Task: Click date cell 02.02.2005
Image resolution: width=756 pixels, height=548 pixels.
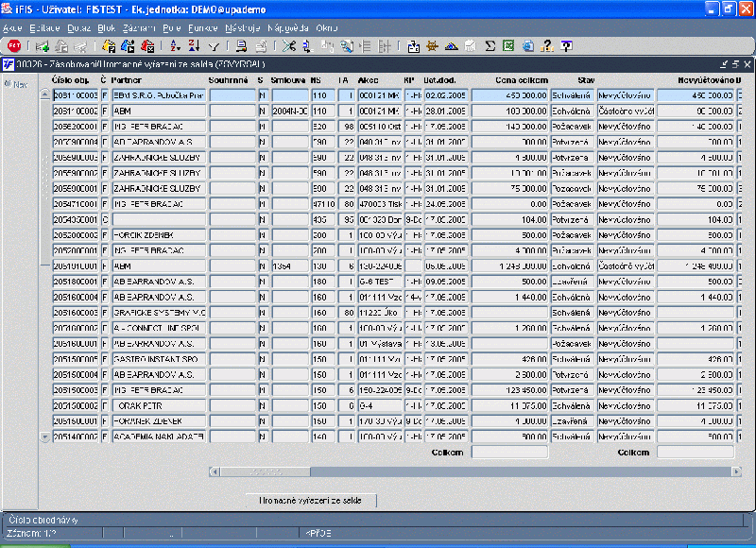Action: pos(445,95)
